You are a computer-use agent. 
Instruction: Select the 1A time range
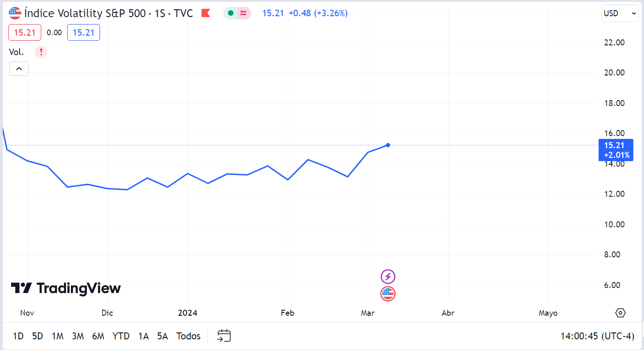click(144, 336)
